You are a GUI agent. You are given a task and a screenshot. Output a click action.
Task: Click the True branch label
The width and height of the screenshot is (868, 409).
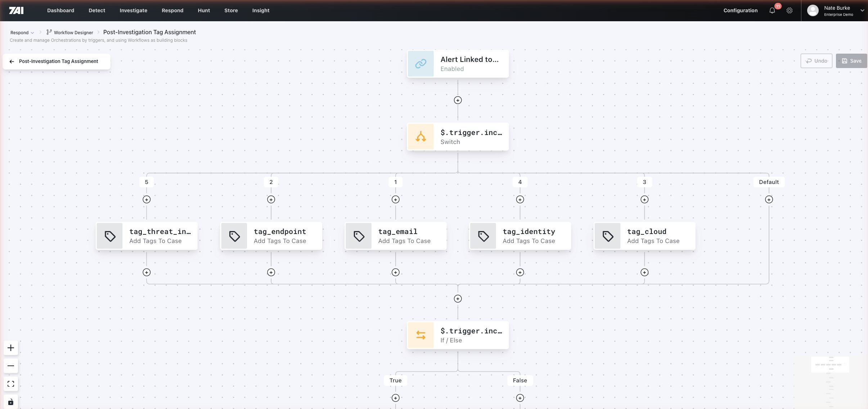pos(395,380)
